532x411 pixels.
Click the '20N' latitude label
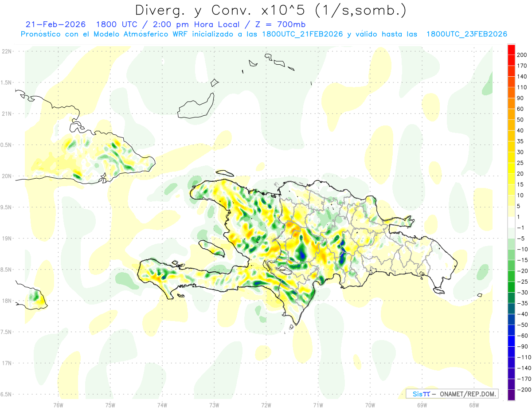[x=6, y=176]
